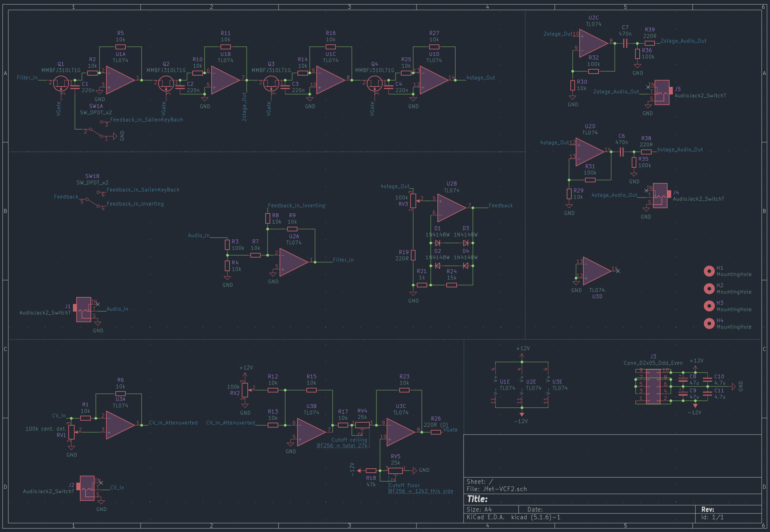
Task: Select the J4 AudioJack2_SwitchT connector symbol
Action: click(660, 196)
